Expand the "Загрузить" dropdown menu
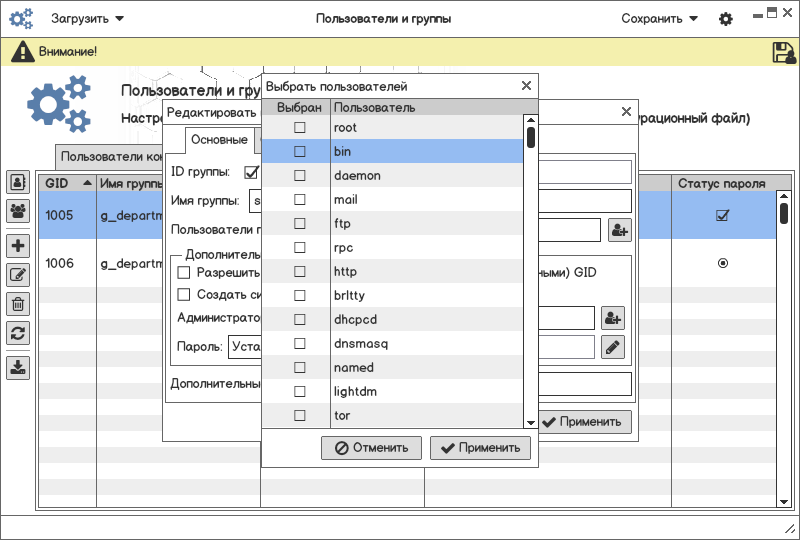The height and width of the screenshot is (540, 800). tap(88, 18)
